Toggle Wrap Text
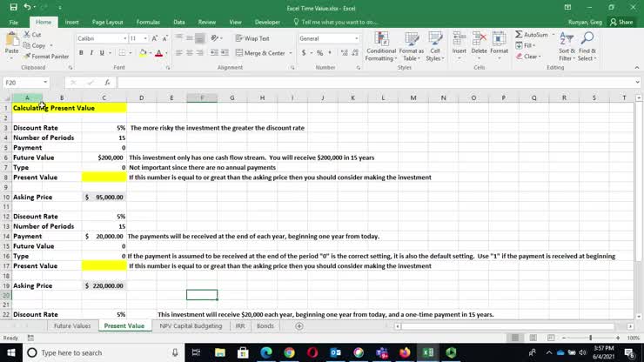This screenshot has width=644, height=362. (x=252, y=38)
